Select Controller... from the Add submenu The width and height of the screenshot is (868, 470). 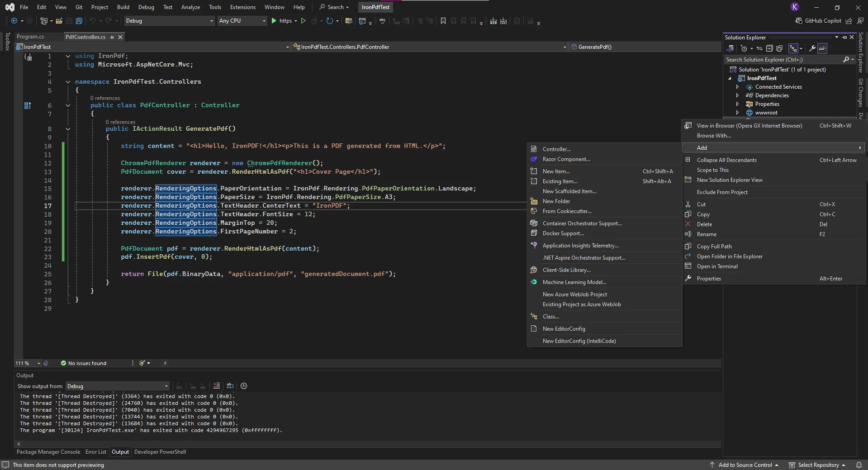tap(605, 149)
